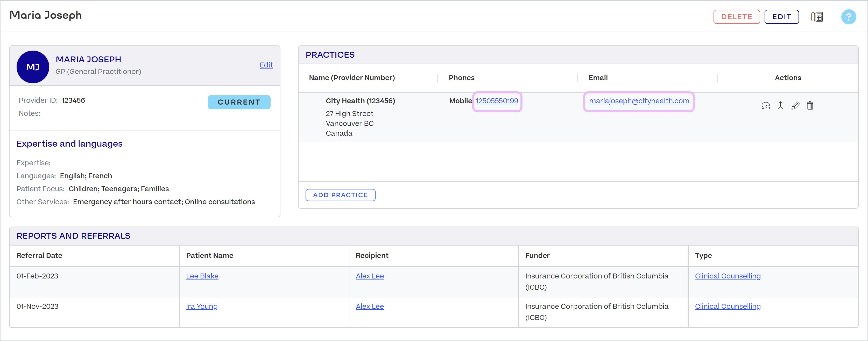Click Name (Provider Number) column header
Screen dimensions: 868x341
(x=352, y=78)
